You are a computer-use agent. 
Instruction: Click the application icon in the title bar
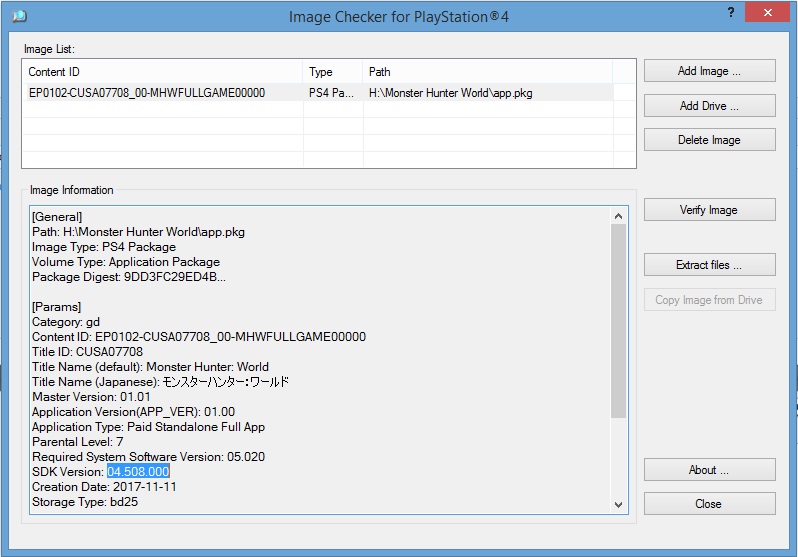click(19, 16)
